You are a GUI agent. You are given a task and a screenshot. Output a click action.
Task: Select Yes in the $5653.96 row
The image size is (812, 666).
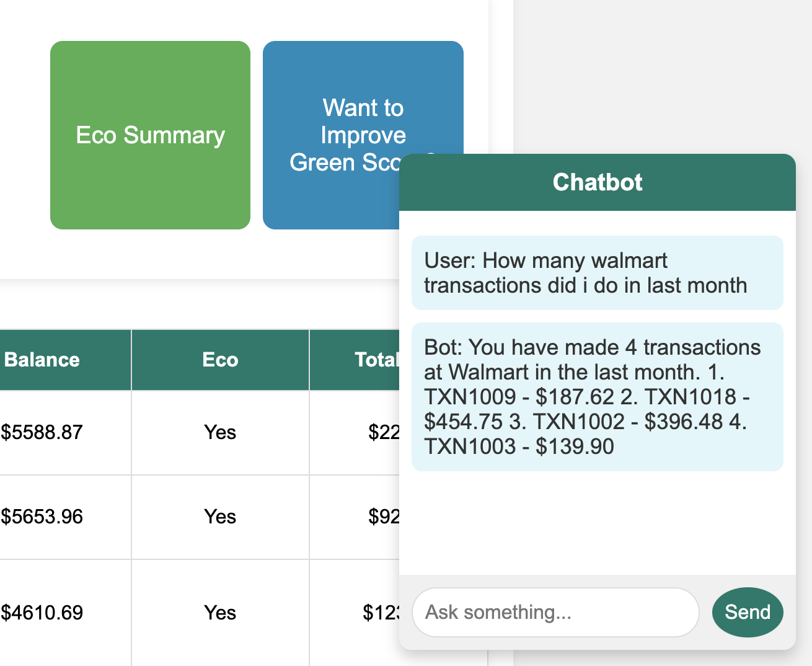click(x=220, y=517)
